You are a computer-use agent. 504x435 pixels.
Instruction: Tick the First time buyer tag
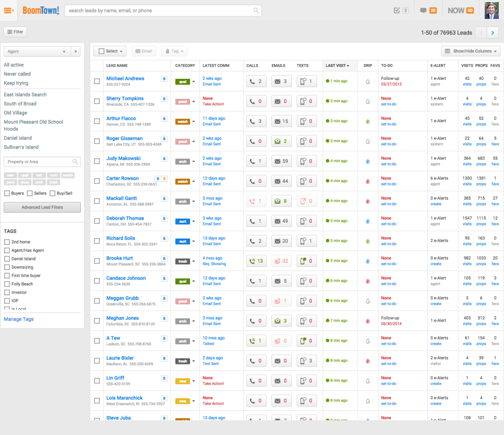(7, 276)
